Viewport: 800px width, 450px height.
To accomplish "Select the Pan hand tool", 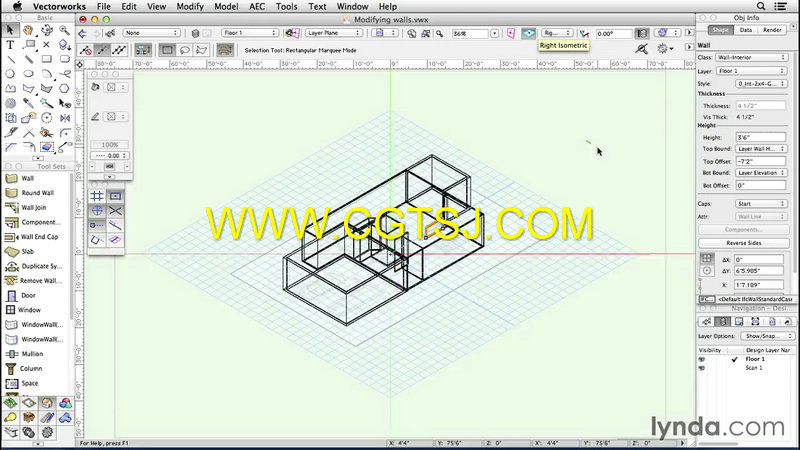I will tap(28, 30).
